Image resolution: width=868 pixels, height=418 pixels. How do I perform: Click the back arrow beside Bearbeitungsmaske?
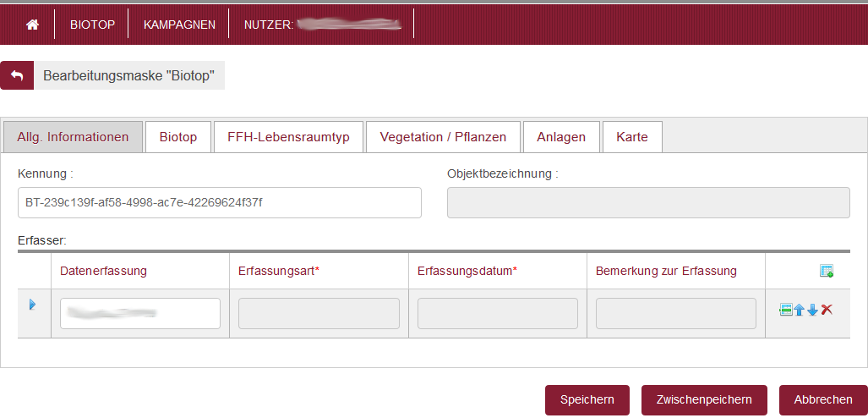coord(17,75)
